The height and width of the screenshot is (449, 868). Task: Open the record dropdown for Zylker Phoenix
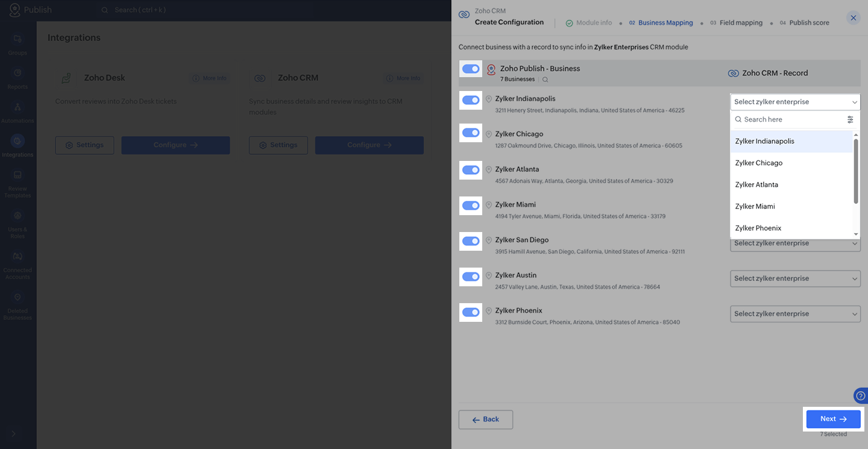point(795,314)
